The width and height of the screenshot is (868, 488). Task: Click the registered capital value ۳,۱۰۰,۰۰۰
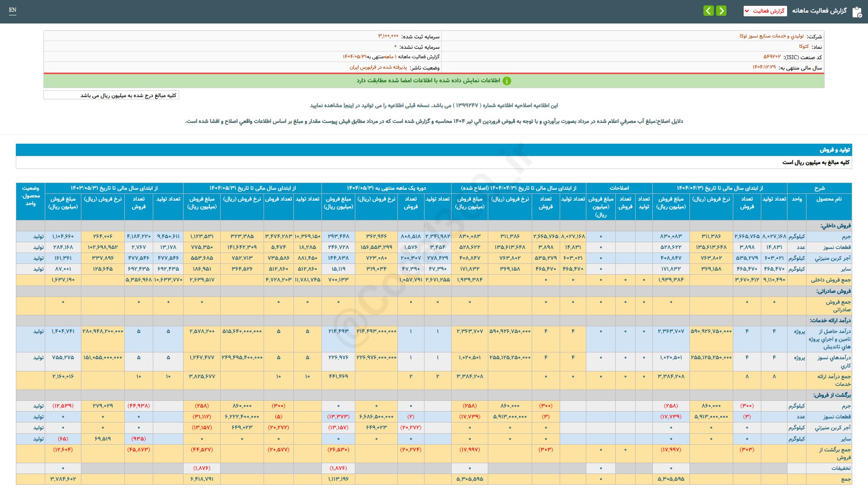click(388, 36)
